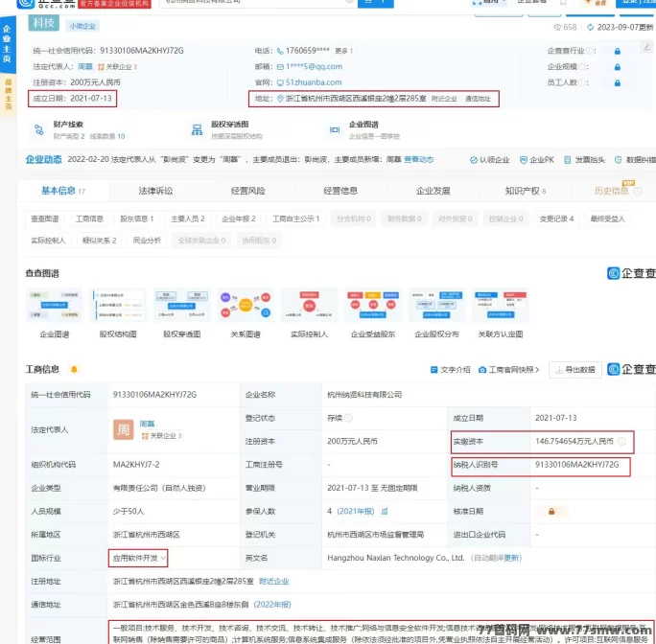Image resolution: width=656 pixels, height=644 pixels.
Task: Click the 发票抬头 icon
Action: coord(568,160)
